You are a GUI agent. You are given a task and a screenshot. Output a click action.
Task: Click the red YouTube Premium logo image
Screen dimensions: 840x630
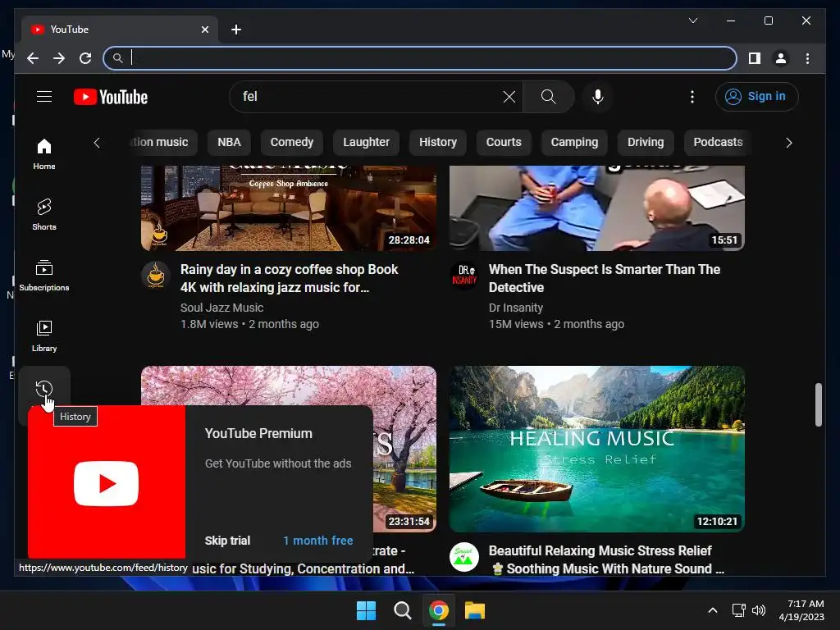(107, 482)
